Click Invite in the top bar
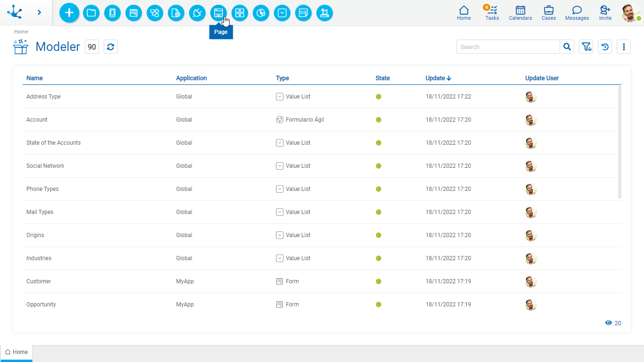This screenshot has width=644, height=362. pyautogui.click(x=605, y=13)
